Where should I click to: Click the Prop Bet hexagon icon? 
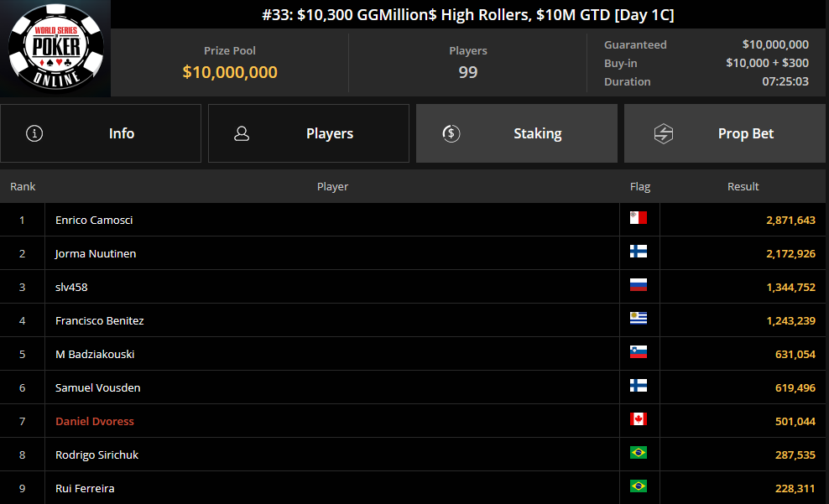point(664,133)
